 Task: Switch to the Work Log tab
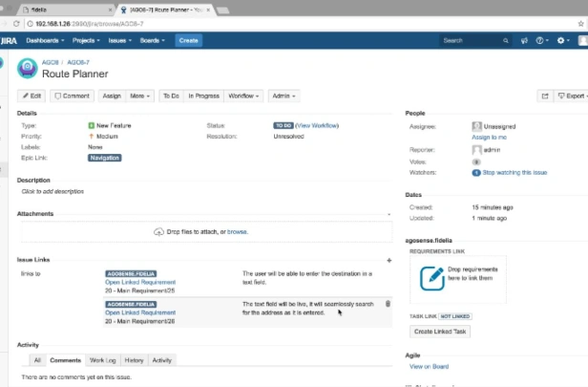[102, 360]
